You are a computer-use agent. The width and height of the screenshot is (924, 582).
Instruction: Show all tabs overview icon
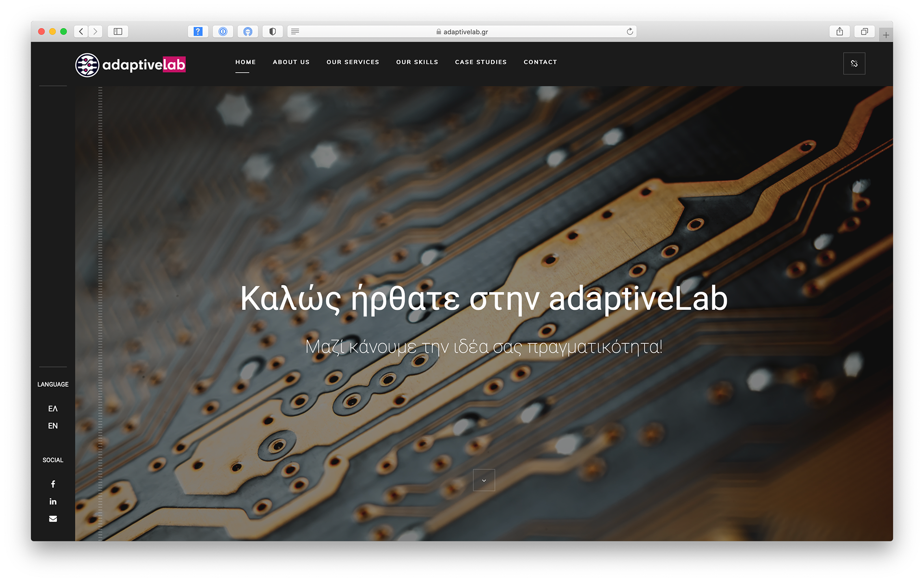click(864, 31)
